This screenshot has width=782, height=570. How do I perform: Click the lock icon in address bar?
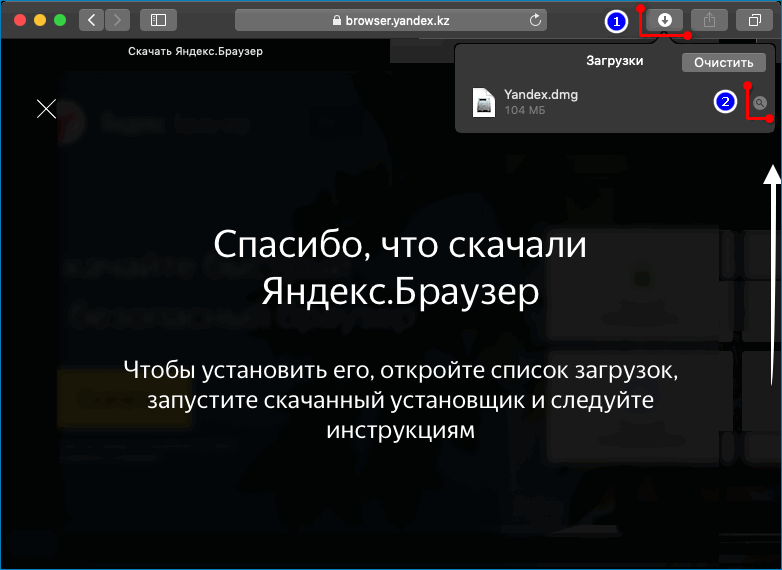pos(337,20)
